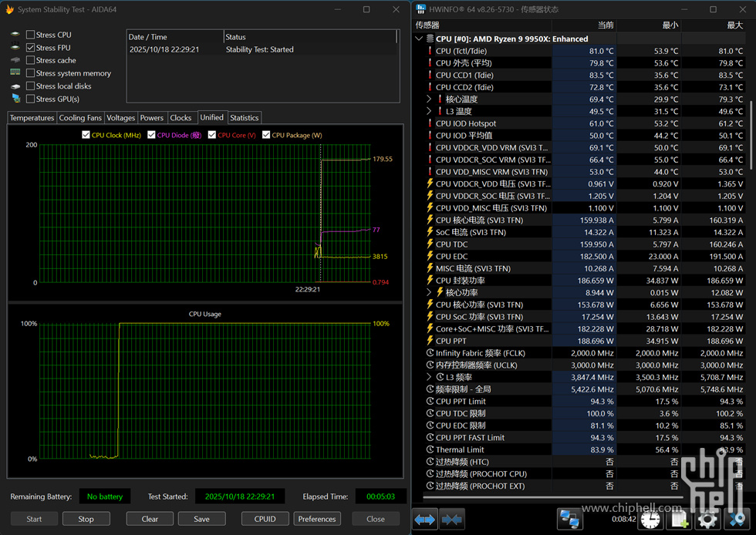Click the blue X close sensors icon

click(735, 520)
